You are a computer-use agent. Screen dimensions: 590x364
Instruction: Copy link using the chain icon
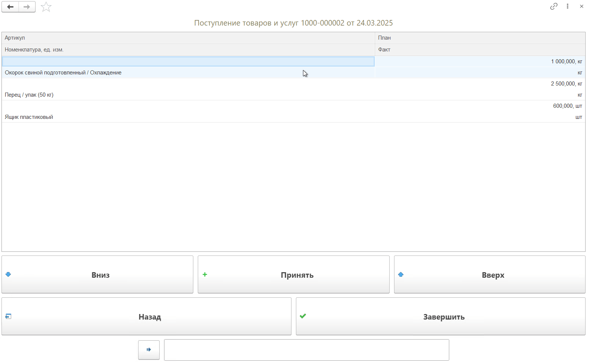(553, 6)
